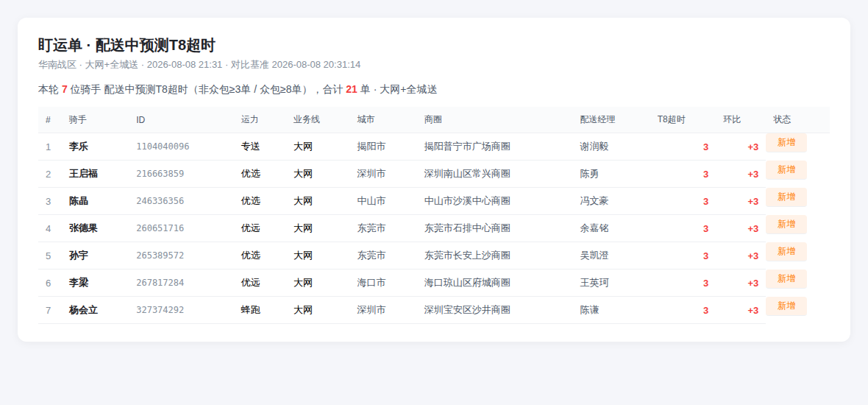The width and height of the screenshot is (868, 405).
Task: Click delivery manager 吴凯澄
Action: 594,256
